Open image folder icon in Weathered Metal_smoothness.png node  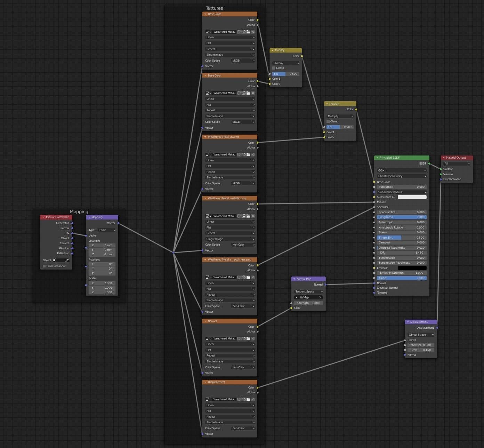coord(248,277)
